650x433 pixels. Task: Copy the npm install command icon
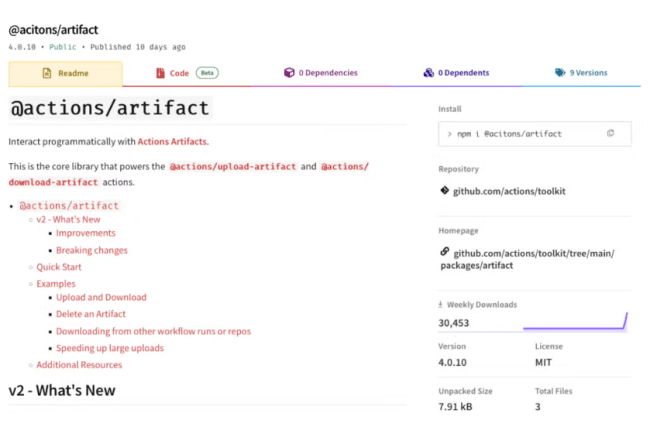pos(610,133)
